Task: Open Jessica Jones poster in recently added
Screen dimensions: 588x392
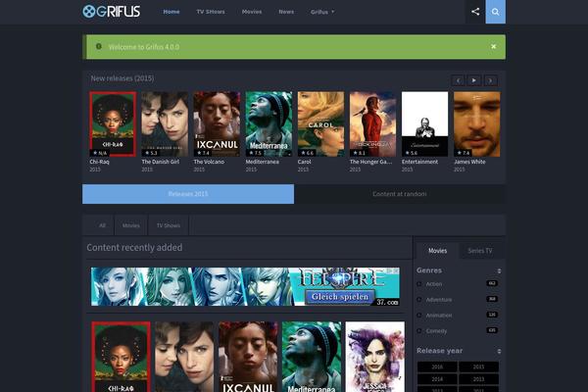Action: (375, 357)
